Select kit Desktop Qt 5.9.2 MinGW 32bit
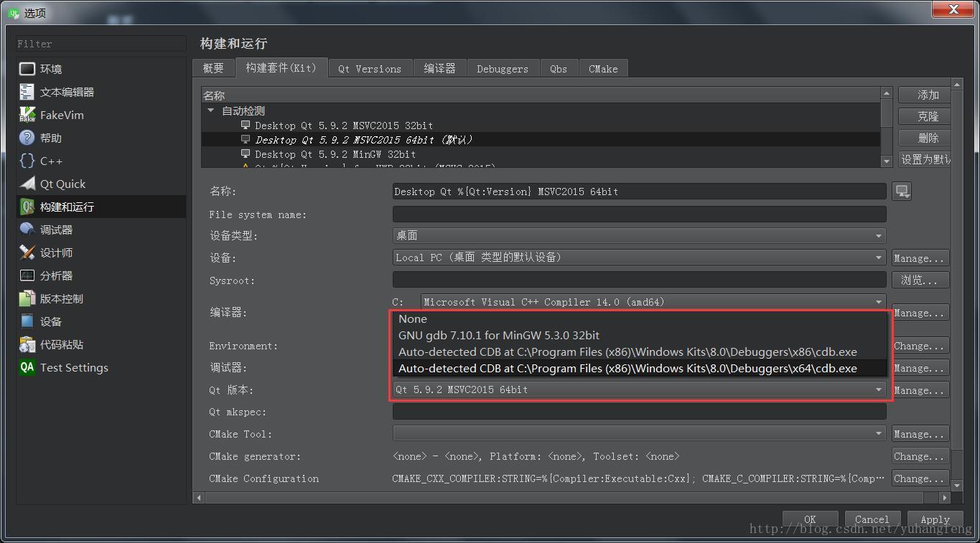This screenshot has width=980, height=543. click(541, 154)
